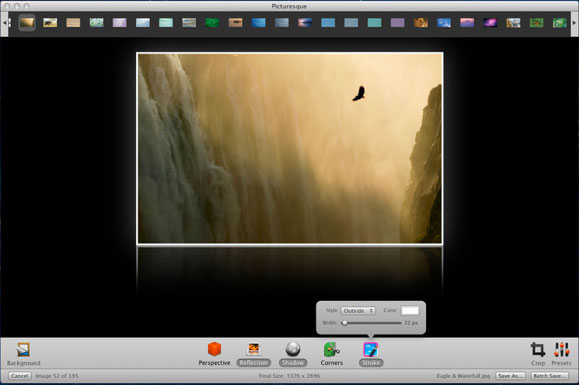Toggle the Stroke pill label off
Screen dimensions: 579x385
[371, 363]
